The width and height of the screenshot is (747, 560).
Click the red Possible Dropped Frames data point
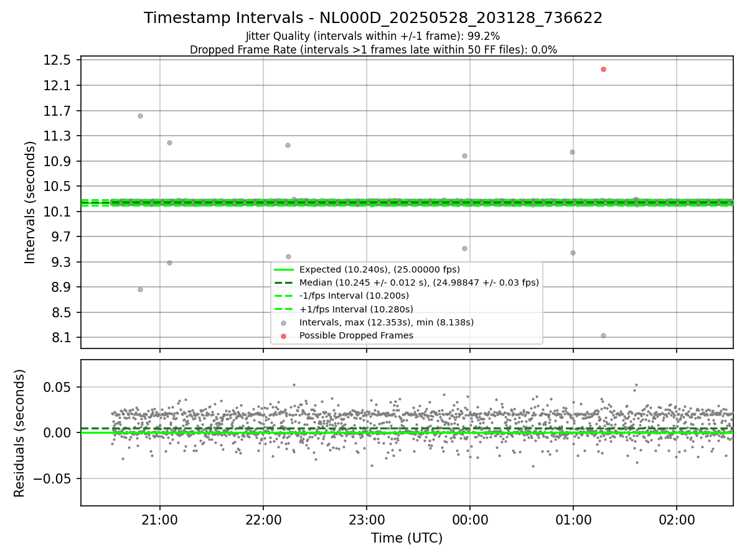(x=603, y=69)
